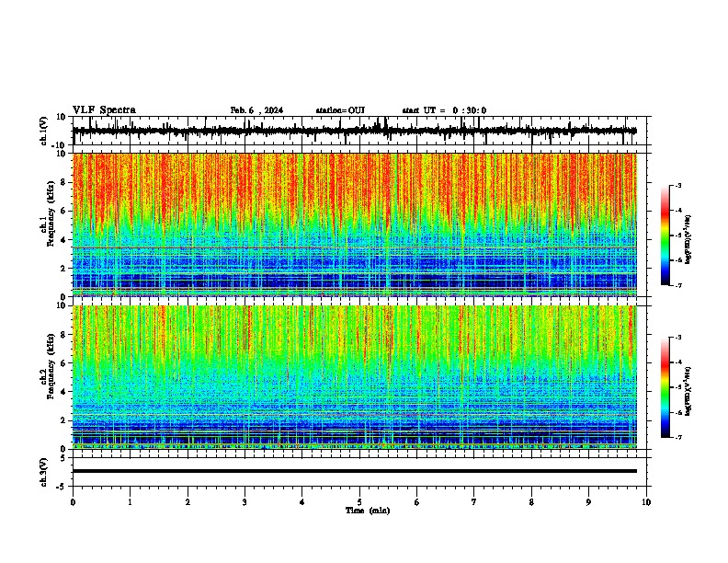The height and width of the screenshot is (563, 728).
Task: Click the 'ch.3(V)' axis label
Action: [44, 472]
